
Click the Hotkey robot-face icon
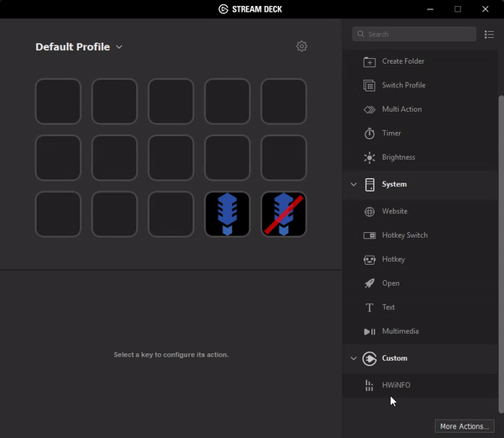click(x=370, y=260)
